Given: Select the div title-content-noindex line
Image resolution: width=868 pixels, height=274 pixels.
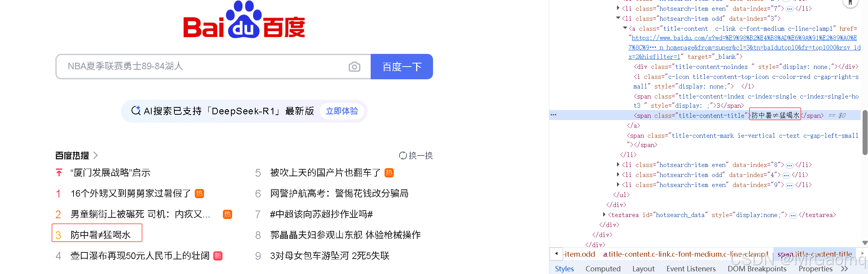Looking at the screenshot, I should [x=746, y=67].
